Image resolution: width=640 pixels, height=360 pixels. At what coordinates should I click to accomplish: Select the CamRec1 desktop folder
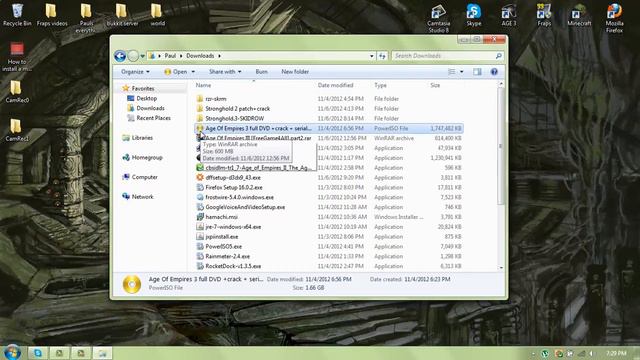click(x=17, y=130)
